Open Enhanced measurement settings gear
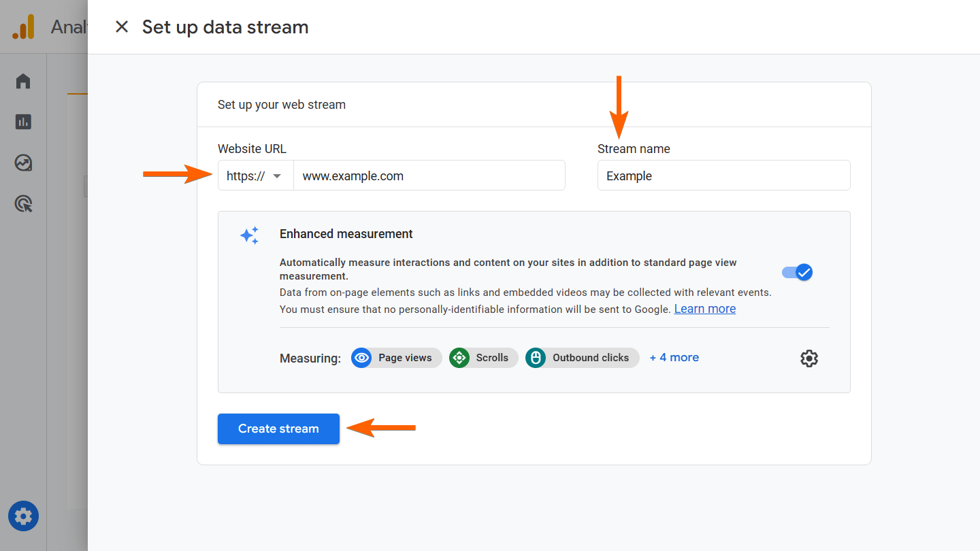The image size is (980, 551). [808, 358]
